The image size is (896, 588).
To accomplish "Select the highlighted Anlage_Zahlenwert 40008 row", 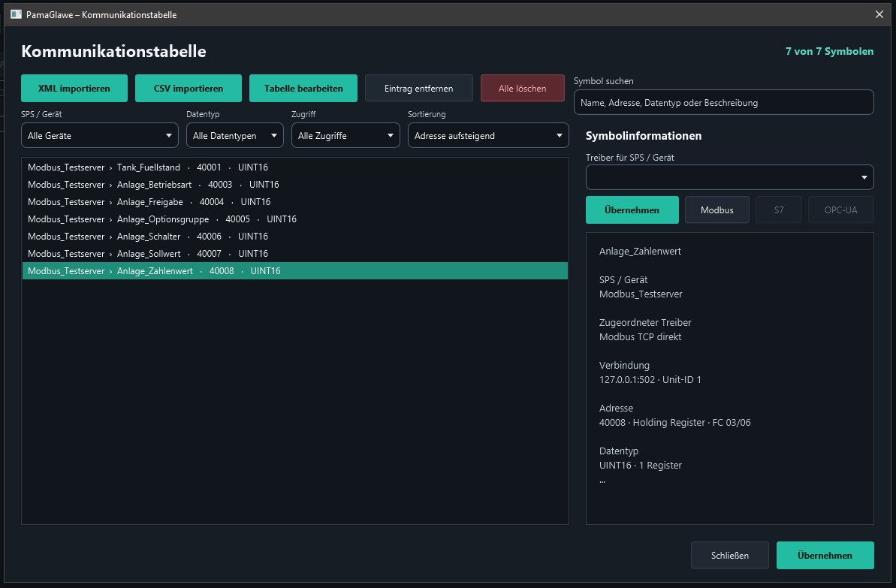I will coord(295,271).
